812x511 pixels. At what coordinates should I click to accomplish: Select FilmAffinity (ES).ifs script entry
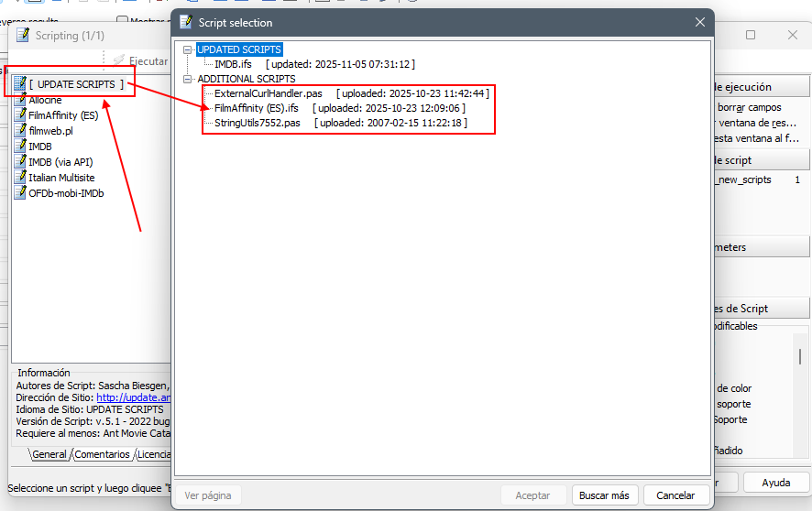pyautogui.click(x=257, y=108)
